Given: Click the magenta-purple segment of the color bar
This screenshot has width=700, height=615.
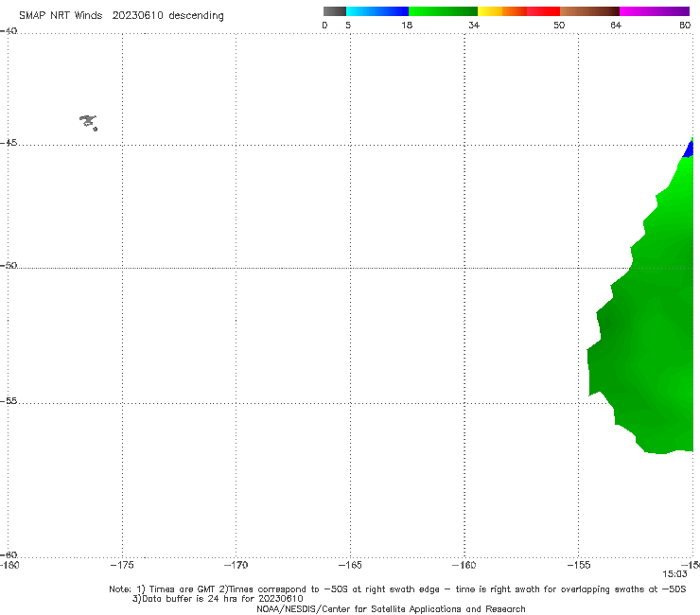Looking at the screenshot, I should 655,11.
